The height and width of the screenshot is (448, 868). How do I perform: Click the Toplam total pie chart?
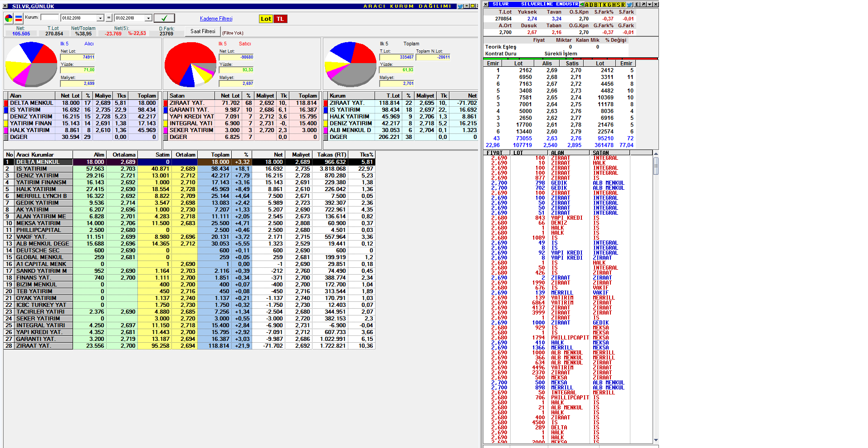[x=351, y=64]
